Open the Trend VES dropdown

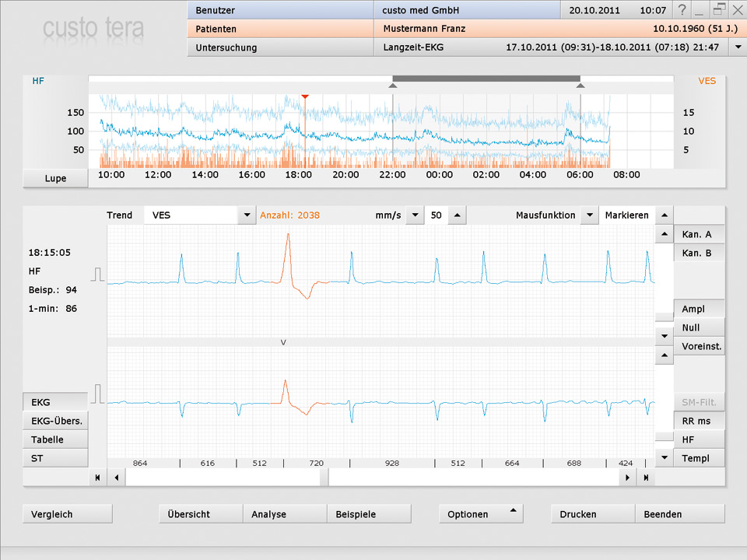coord(247,215)
